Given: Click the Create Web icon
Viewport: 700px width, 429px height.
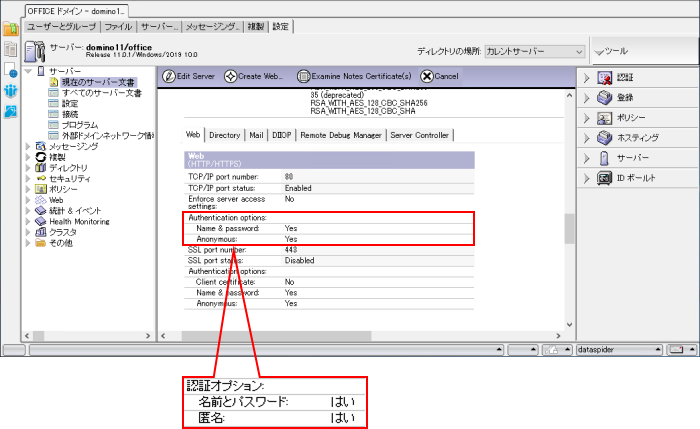Looking at the screenshot, I should [x=230, y=76].
